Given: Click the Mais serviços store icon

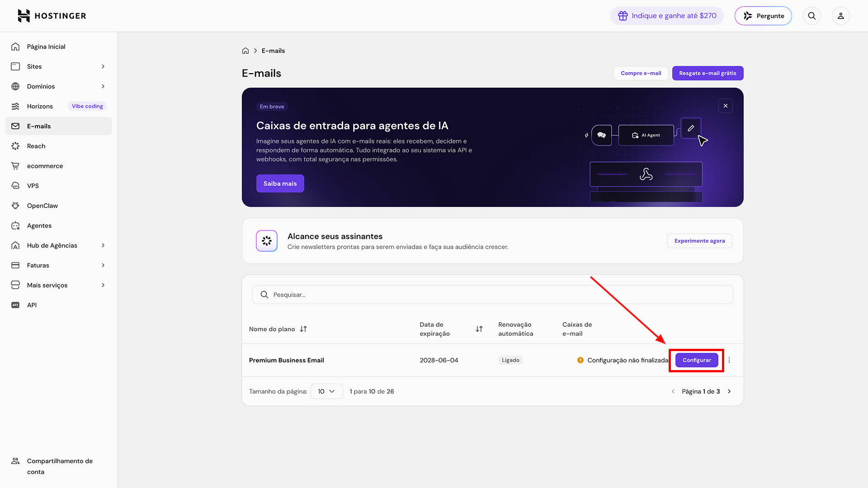Looking at the screenshot, I should click(x=15, y=285).
